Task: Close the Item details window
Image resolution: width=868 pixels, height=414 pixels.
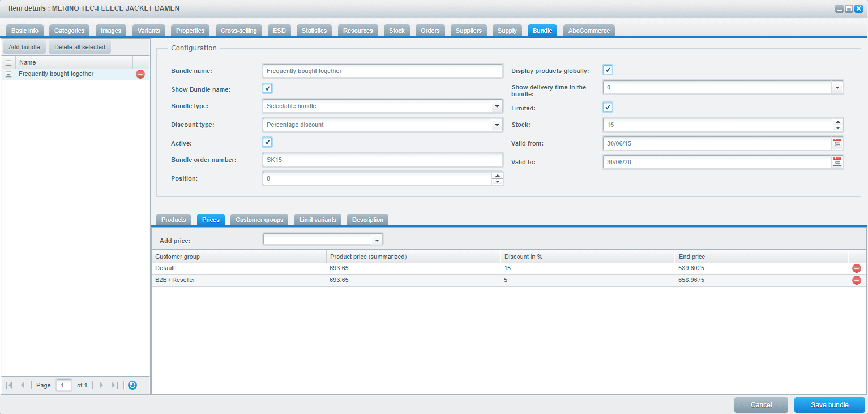Action: pyautogui.click(x=858, y=9)
